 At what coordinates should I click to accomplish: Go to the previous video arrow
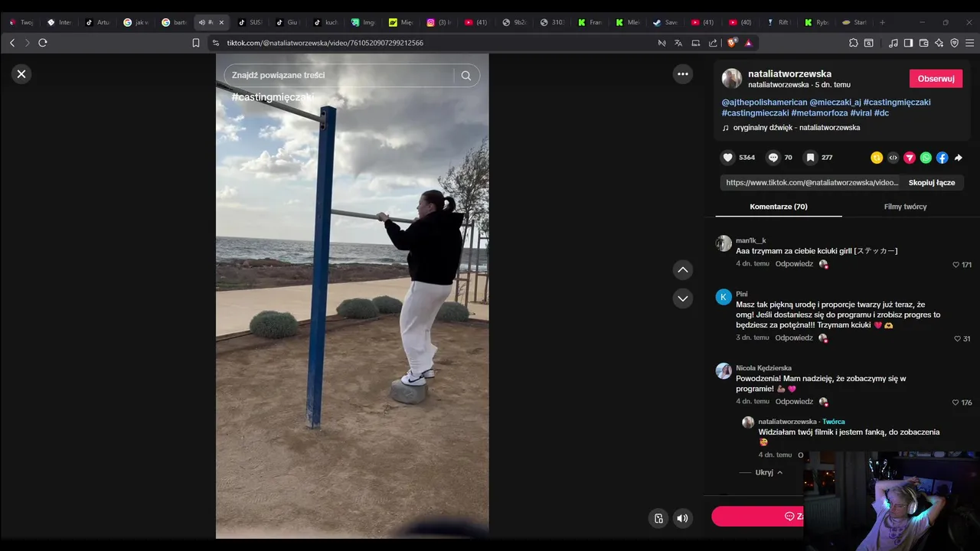(683, 270)
